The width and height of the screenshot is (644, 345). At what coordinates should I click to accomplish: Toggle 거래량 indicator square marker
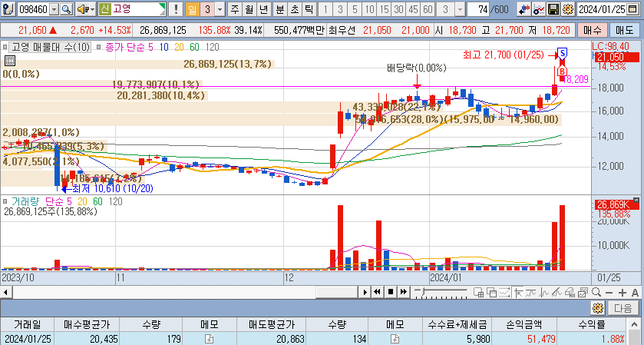click(5, 201)
